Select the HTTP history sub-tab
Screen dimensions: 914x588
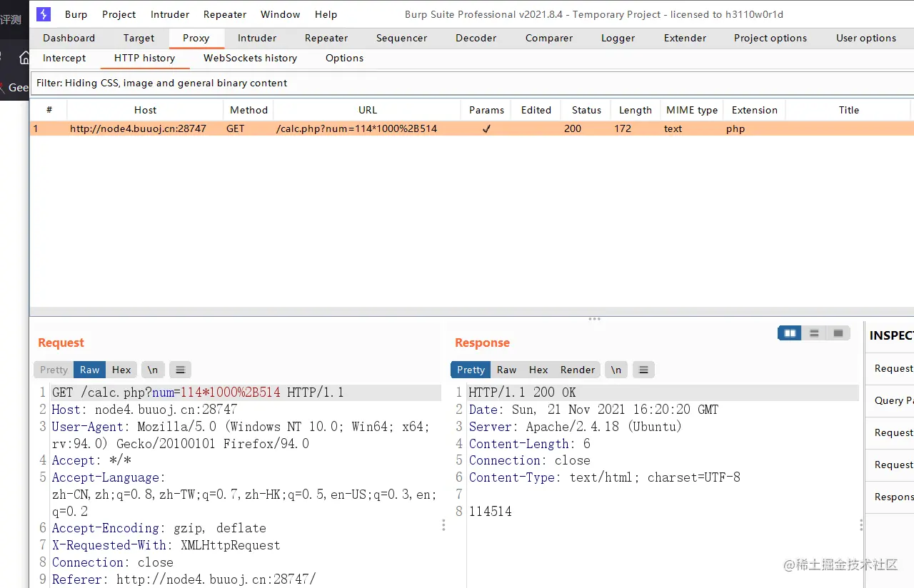click(x=144, y=58)
